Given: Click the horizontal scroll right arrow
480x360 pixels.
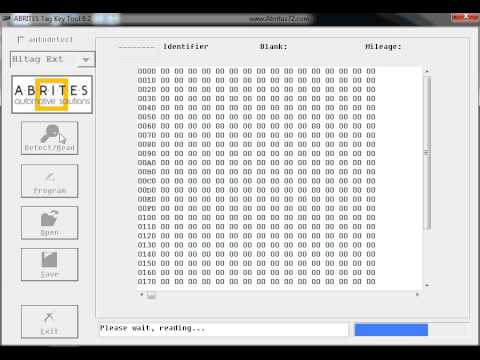Looking at the screenshot, I should tap(417, 294).
